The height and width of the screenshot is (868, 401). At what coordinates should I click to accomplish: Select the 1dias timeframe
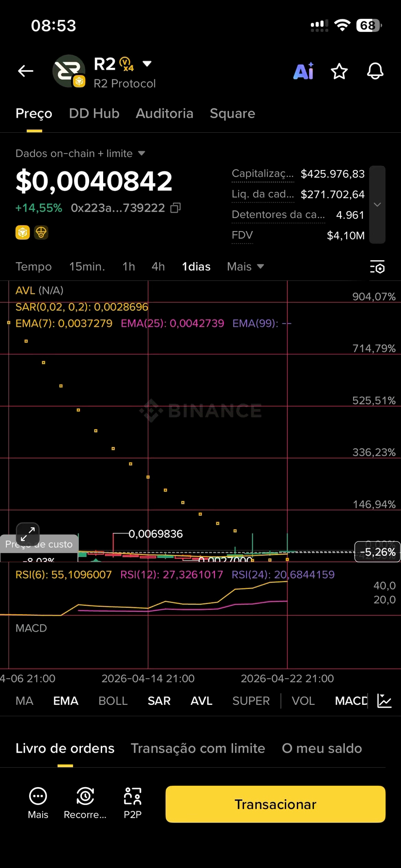pyautogui.click(x=196, y=266)
